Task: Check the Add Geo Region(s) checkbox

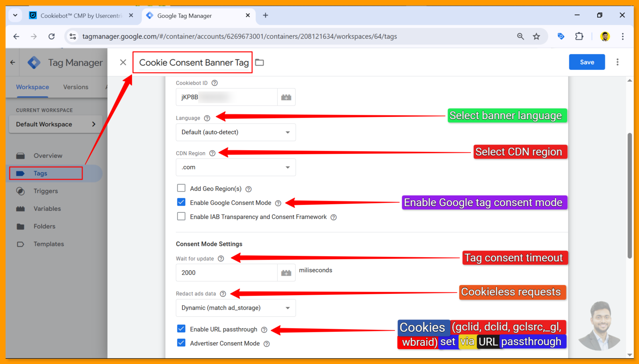Action: pos(181,188)
